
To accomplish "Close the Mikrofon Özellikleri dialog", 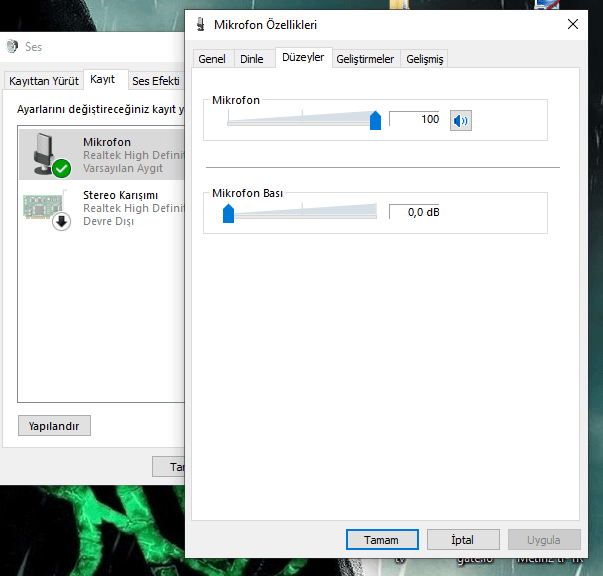I will click(x=573, y=24).
